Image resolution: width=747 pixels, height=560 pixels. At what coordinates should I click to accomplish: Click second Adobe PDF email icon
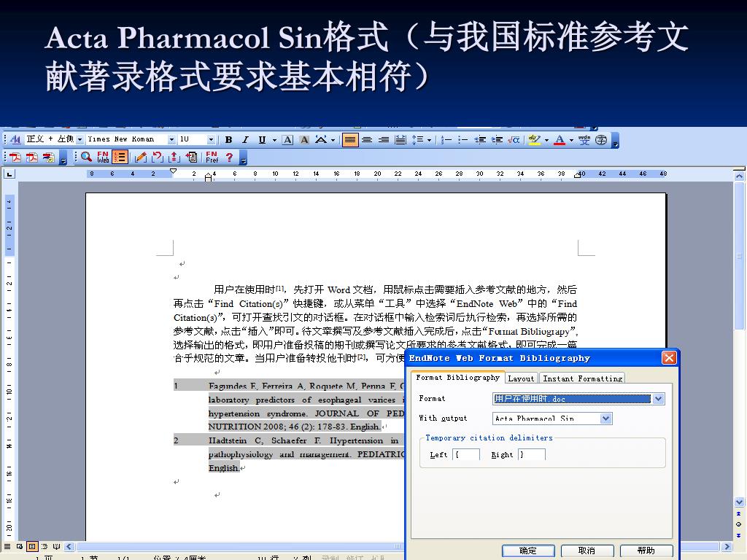tap(32, 157)
